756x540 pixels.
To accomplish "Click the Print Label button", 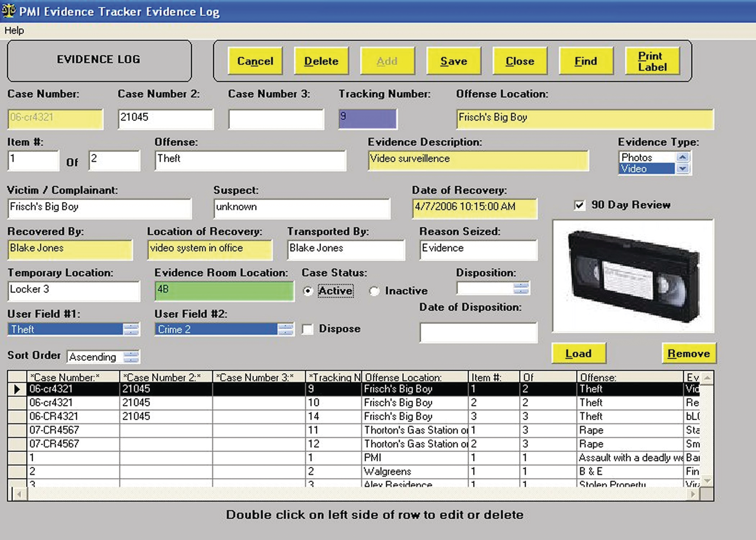I will point(652,60).
